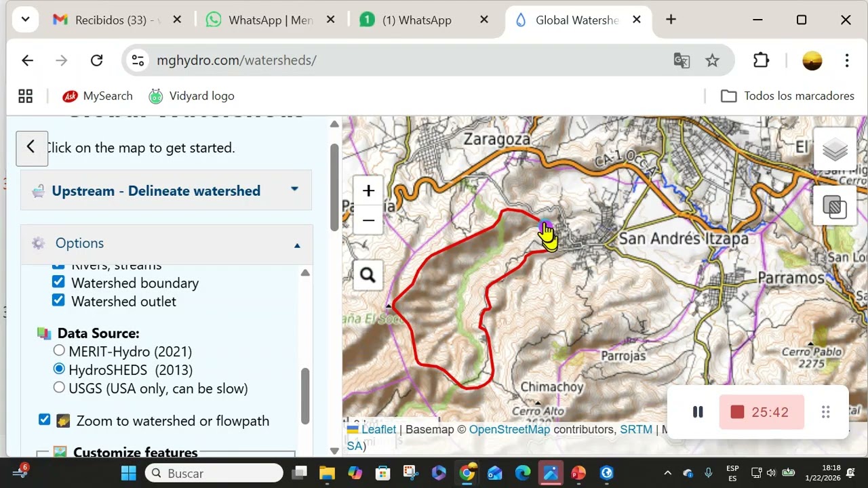Open the taskbar clock and date
This screenshot has width=868, height=488.
pos(823,473)
